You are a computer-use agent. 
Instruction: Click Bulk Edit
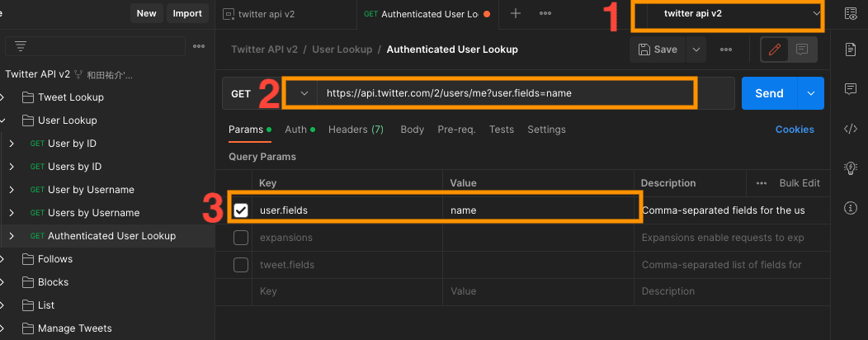800,183
